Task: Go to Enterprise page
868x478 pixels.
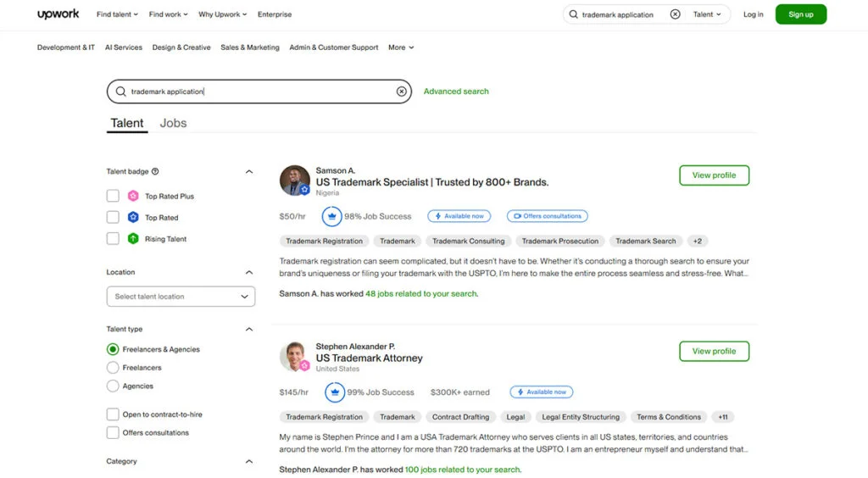Action: coord(275,14)
